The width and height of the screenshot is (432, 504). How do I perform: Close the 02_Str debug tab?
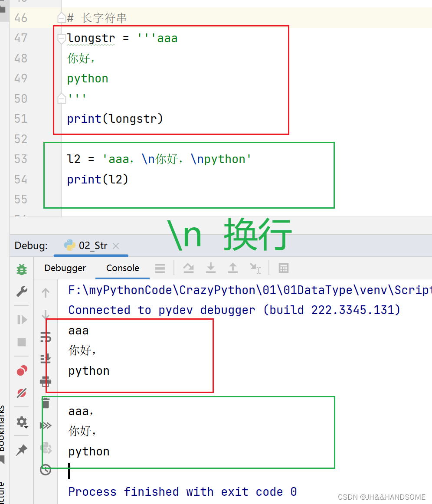pos(116,246)
